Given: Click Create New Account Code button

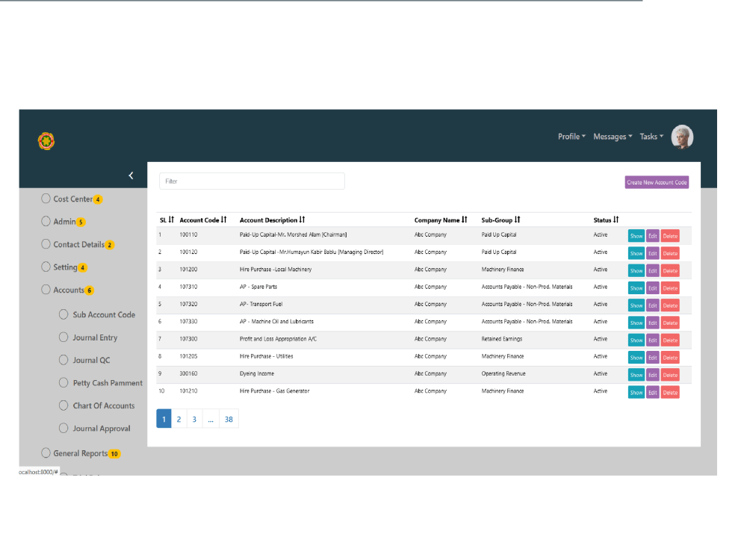Looking at the screenshot, I should coord(657,182).
